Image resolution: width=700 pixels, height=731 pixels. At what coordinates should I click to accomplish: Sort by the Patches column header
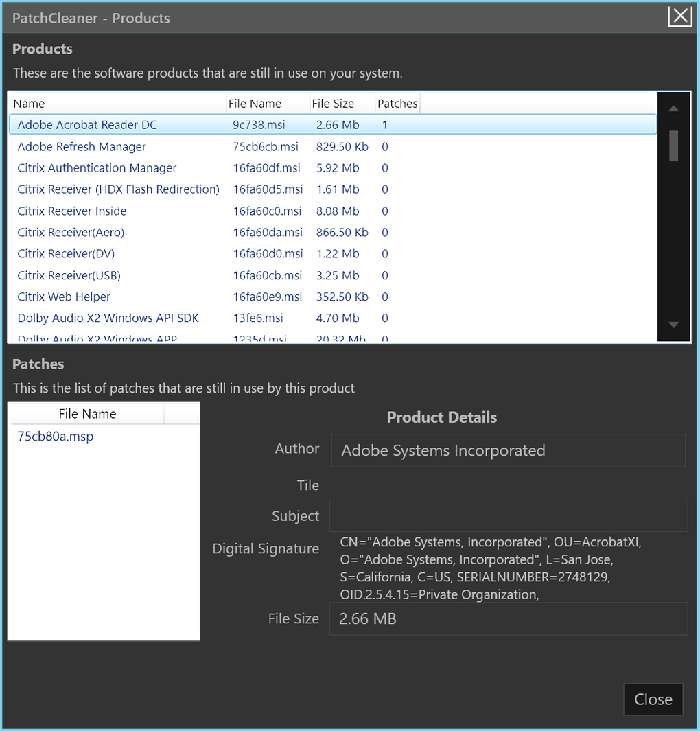pyautogui.click(x=397, y=104)
